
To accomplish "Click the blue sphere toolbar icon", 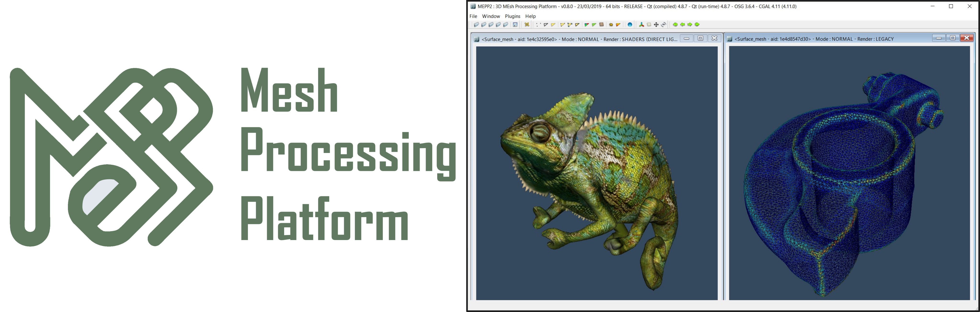I will coord(630,25).
